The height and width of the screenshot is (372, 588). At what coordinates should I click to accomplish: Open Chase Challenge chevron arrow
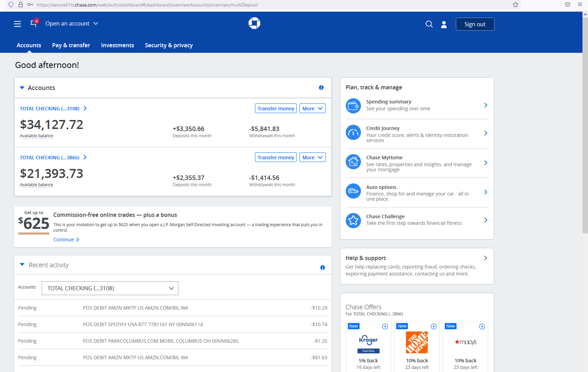coord(486,220)
